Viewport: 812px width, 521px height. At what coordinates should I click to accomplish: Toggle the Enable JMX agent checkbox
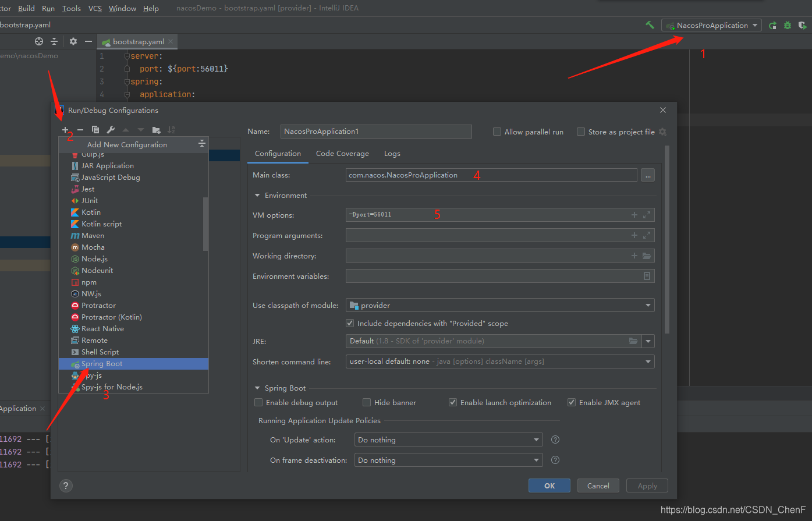[572, 402]
